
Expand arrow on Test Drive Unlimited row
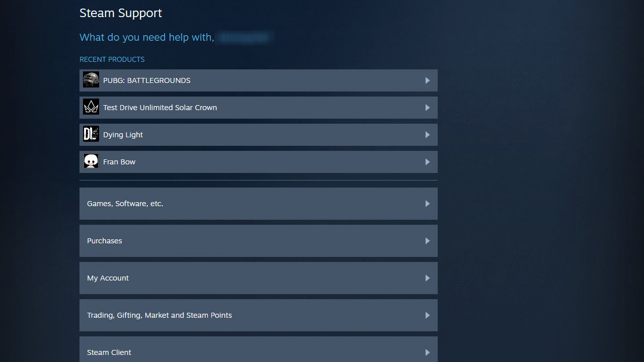coord(427,108)
